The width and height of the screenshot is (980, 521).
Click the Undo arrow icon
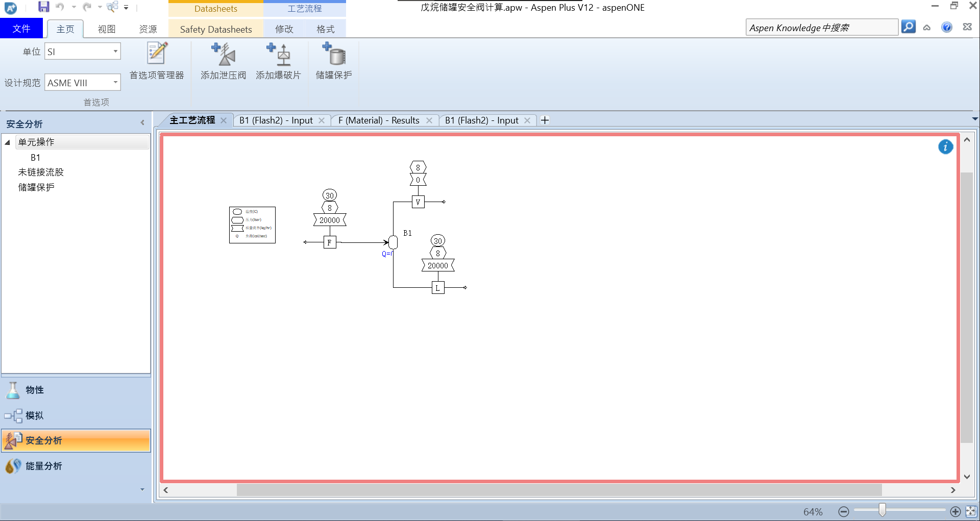[x=61, y=7]
